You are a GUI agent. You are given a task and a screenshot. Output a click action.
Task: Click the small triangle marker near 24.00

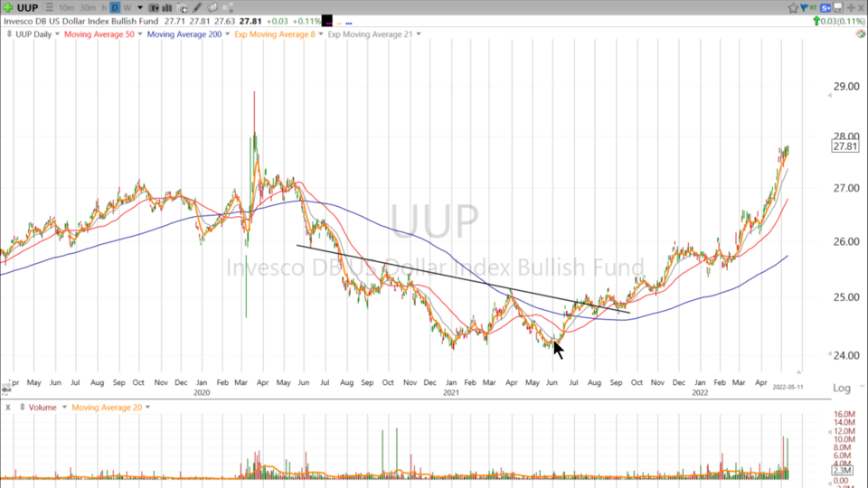point(829,354)
